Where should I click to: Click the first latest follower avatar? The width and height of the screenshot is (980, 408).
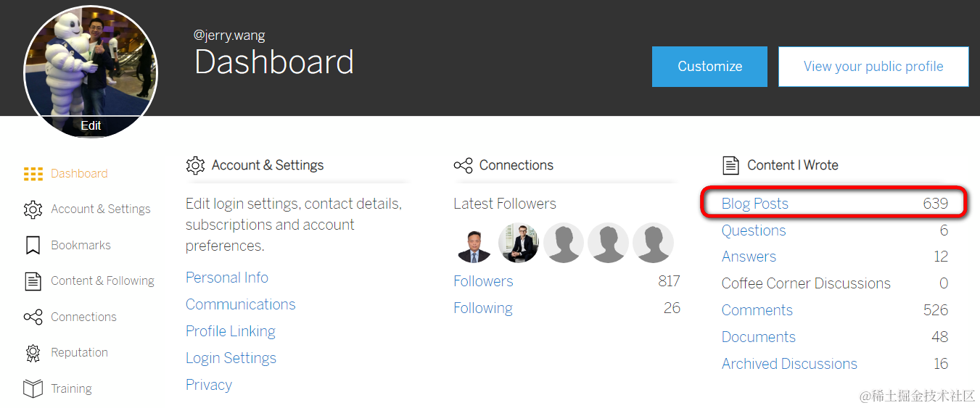click(x=475, y=243)
